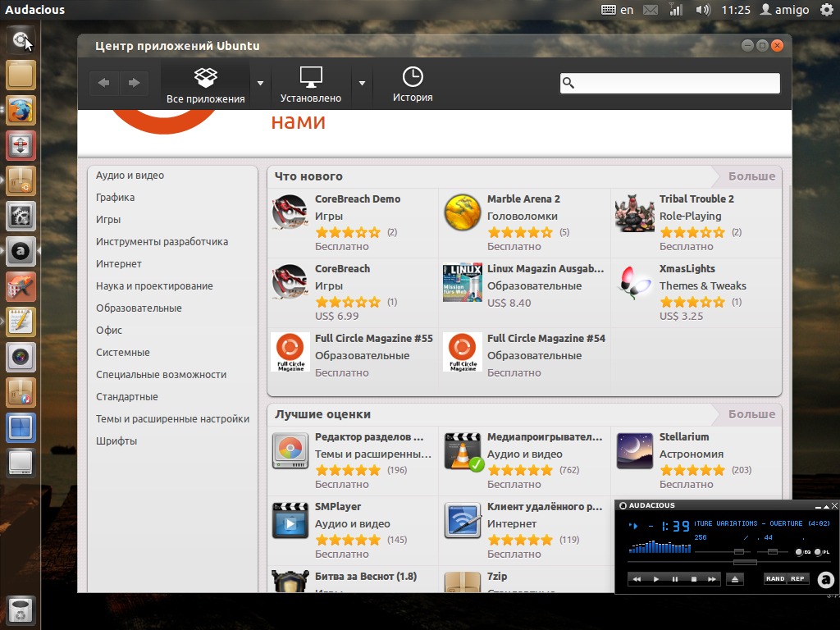Viewport: 840px width, 630px height.
Task: Skip to previous track in Audacious
Action: pyautogui.click(x=637, y=579)
